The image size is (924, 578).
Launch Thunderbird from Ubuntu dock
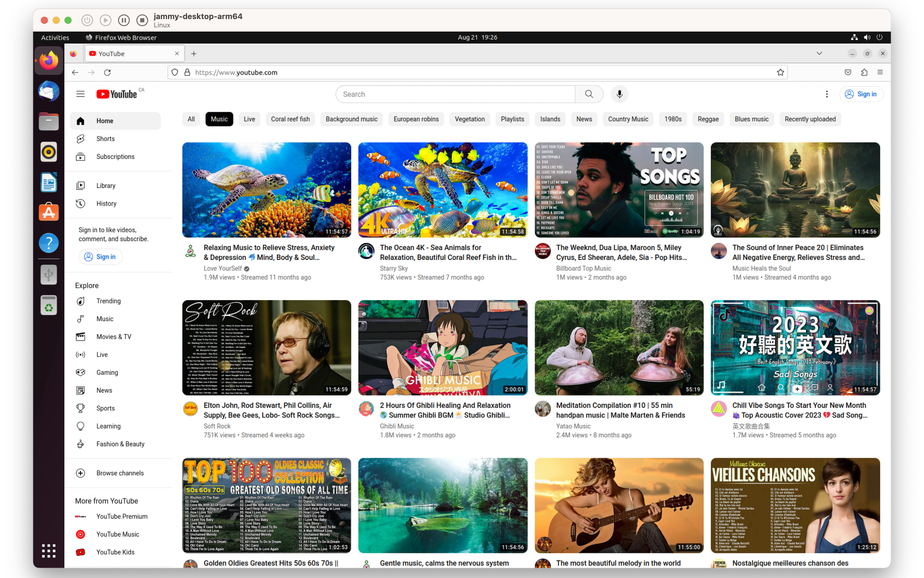coord(48,91)
